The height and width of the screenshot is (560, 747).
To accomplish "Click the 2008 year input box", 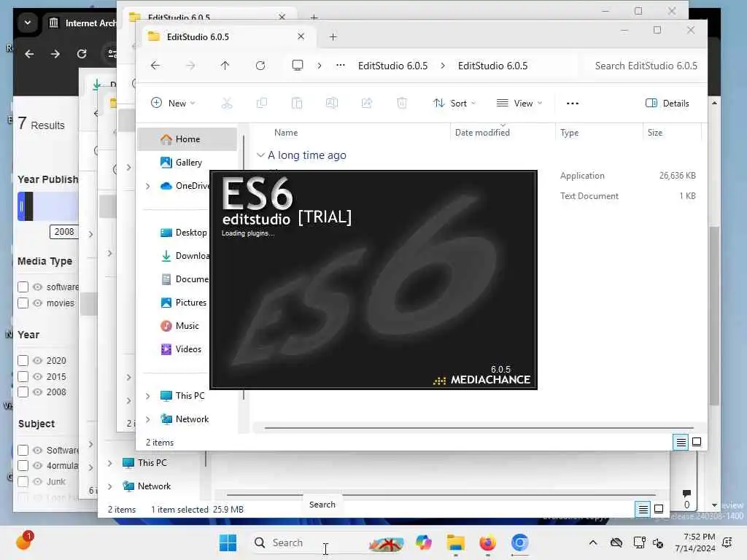I will point(64,232).
